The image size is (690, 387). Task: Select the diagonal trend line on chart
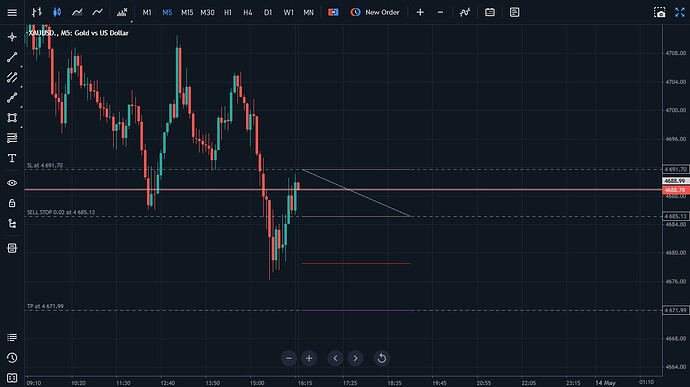tap(356, 193)
